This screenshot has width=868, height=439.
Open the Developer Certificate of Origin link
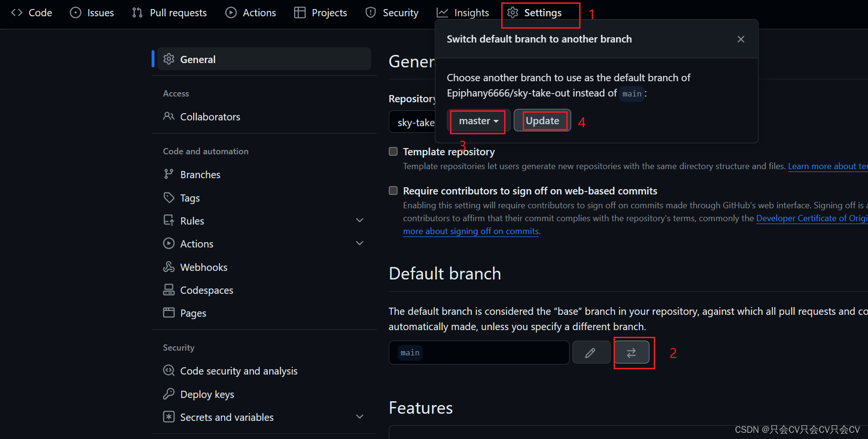click(x=812, y=218)
